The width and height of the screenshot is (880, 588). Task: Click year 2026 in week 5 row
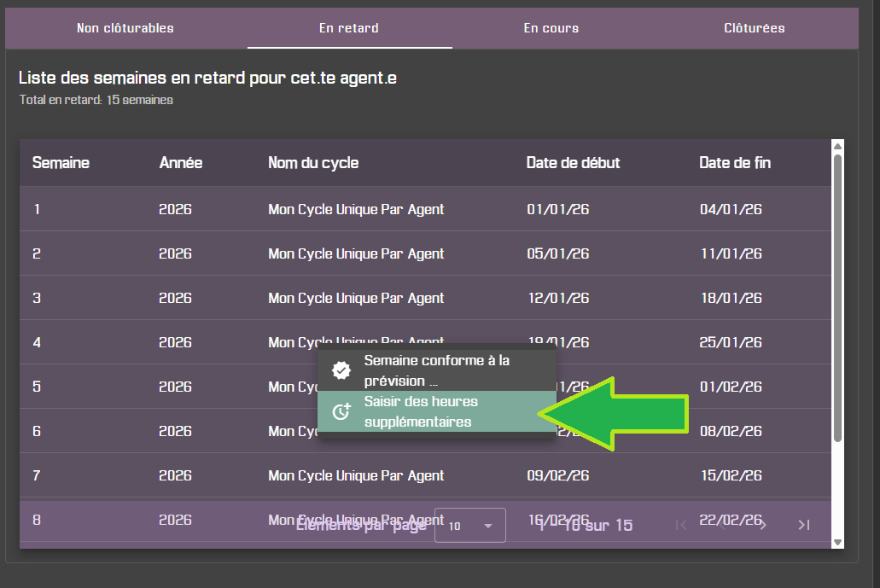pos(175,387)
